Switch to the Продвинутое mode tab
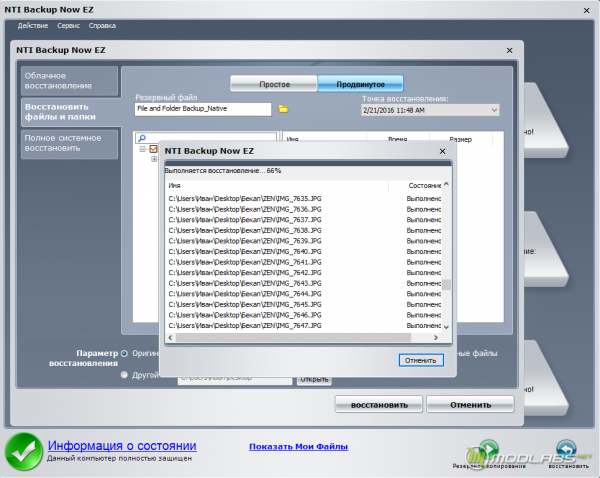This screenshot has width=600, height=478. point(360,84)
